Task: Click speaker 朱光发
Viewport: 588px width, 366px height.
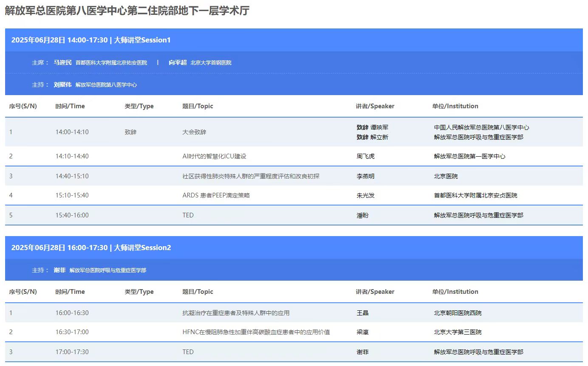Action: pyautogui.click(x=365, y=195)
